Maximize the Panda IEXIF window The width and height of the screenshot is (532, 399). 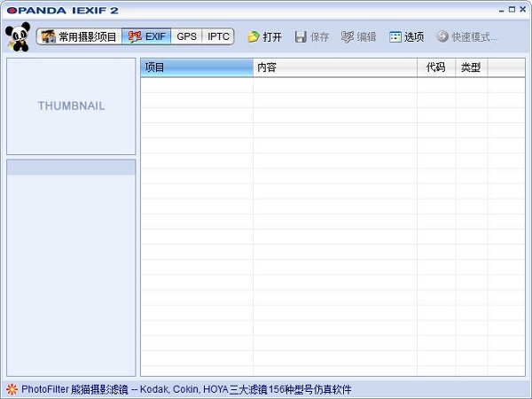(x=511, y=10)
